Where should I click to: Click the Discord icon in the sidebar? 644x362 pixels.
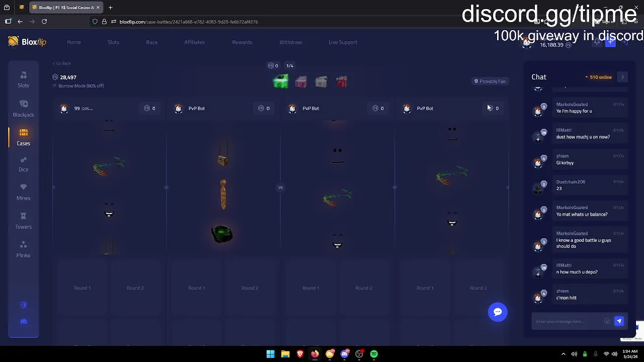point(23,321)
